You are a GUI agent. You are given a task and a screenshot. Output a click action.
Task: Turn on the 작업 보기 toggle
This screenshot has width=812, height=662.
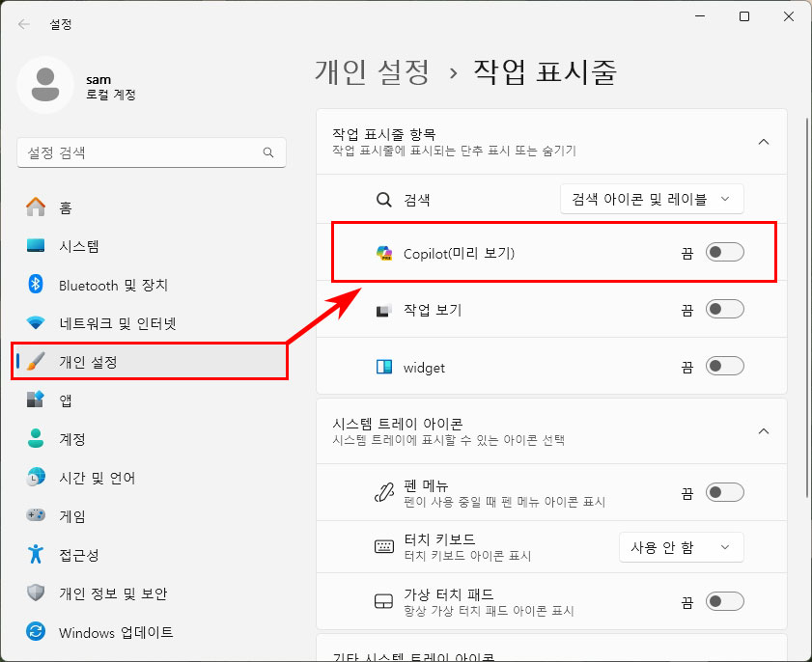(723, 309)
